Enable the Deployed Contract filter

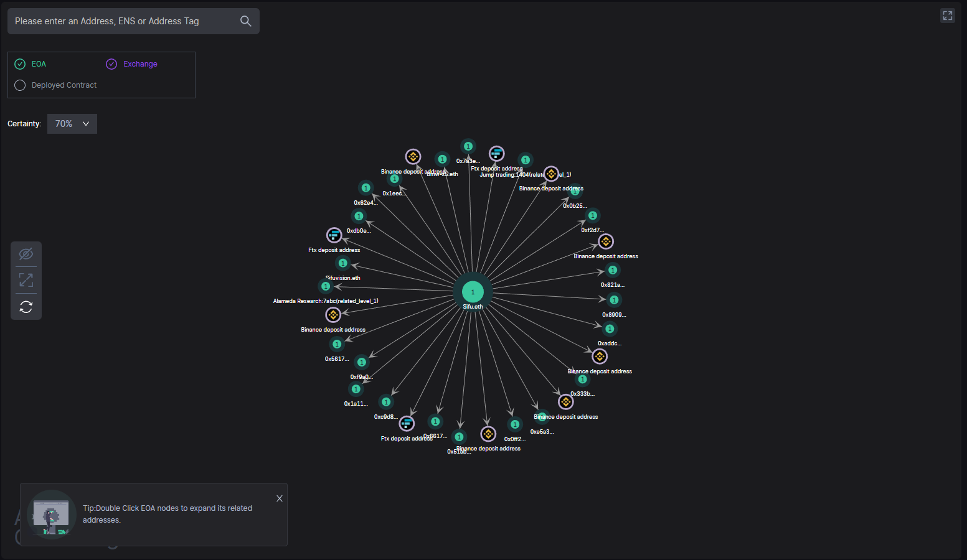(20, 85)
